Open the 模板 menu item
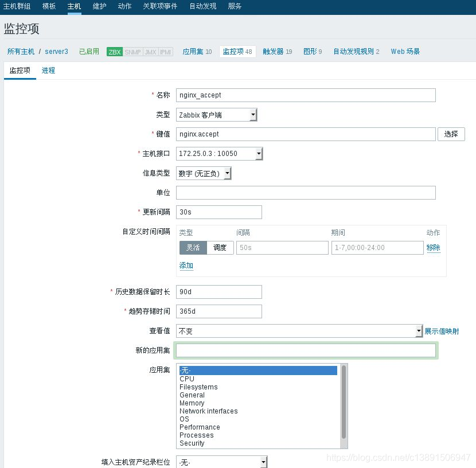This screenshot has height=468, width=476. click(49, 6)
